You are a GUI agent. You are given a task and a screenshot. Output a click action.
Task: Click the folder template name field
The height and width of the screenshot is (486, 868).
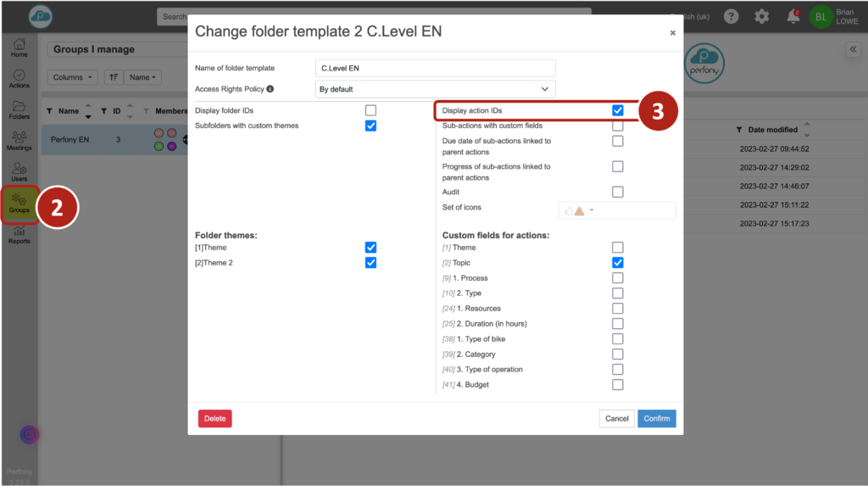[x=435, y=68]
